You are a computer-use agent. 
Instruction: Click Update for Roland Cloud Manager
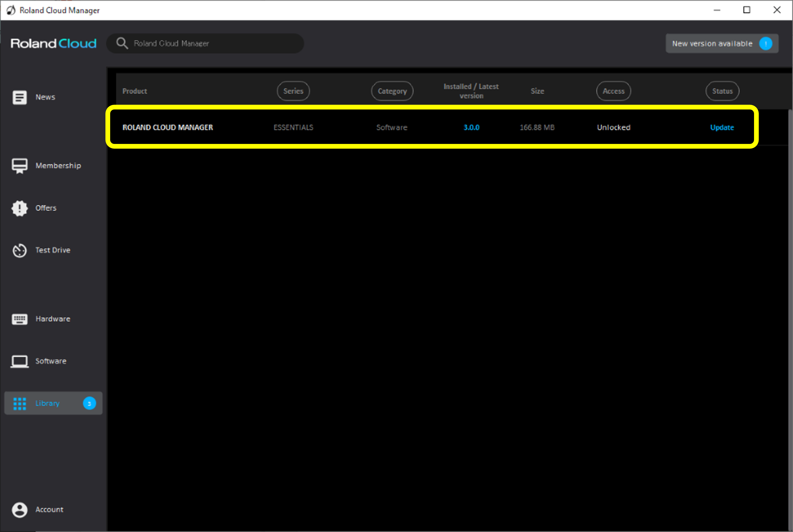(722, 127)
